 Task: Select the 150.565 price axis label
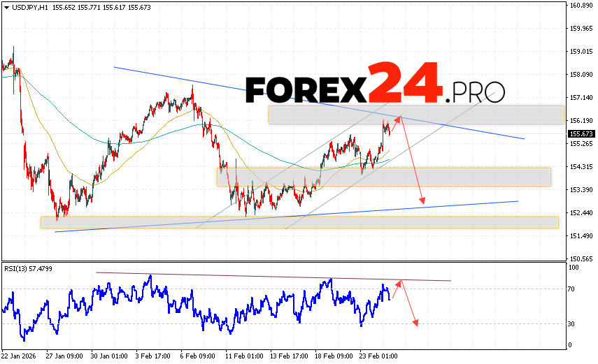581,259
